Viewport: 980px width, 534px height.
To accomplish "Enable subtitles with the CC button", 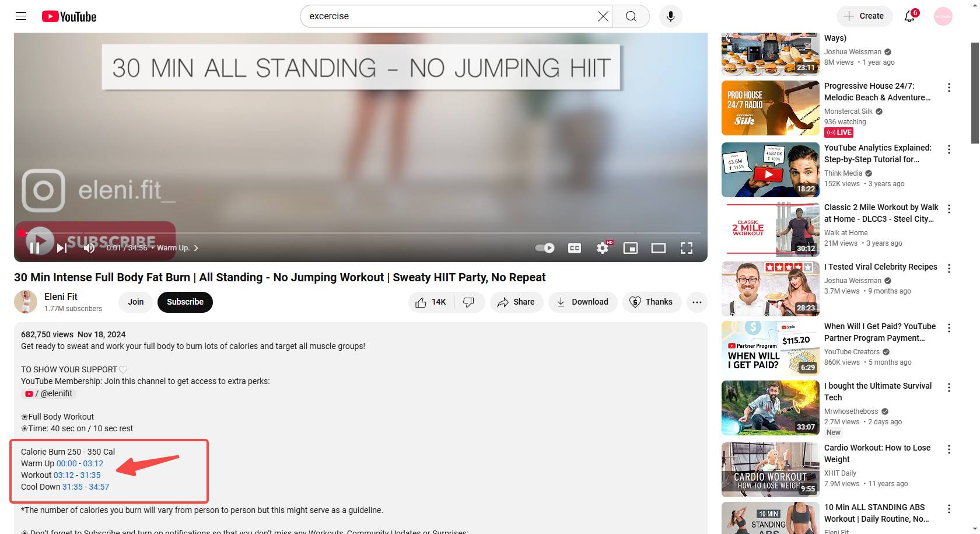I will click(574, 247).
